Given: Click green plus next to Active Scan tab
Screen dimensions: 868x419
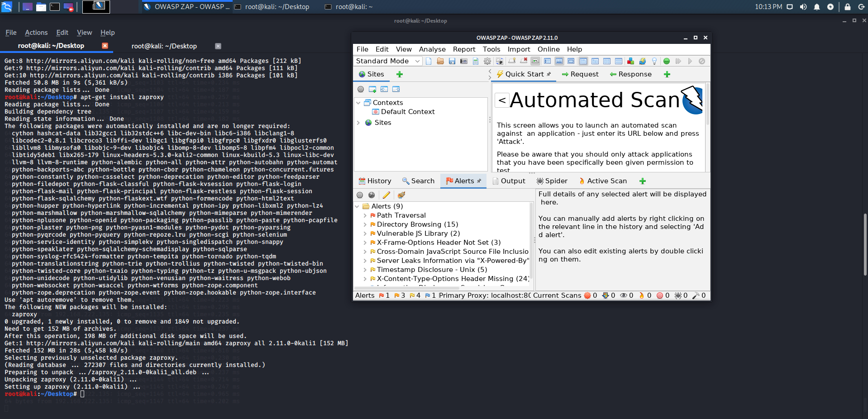Looking at the screenshot, I should tap(643, 181).
